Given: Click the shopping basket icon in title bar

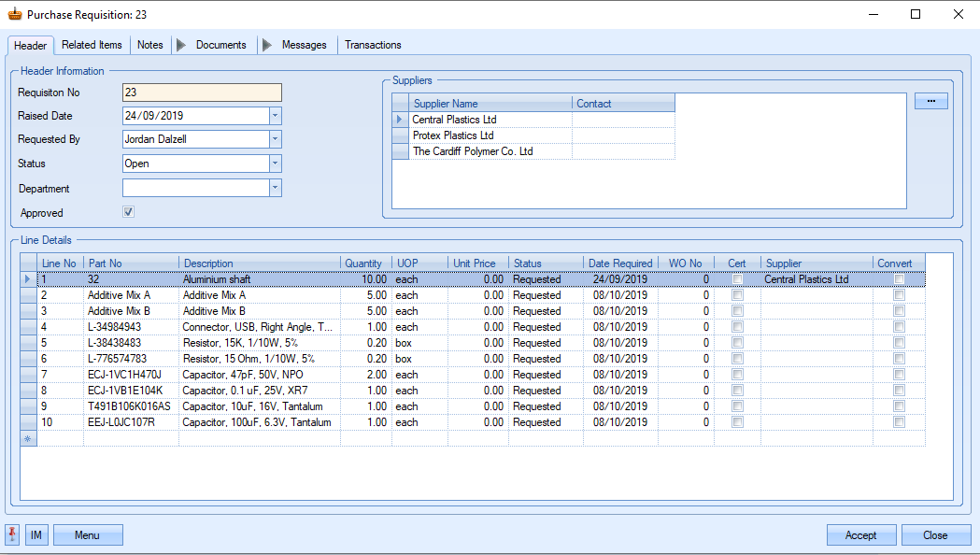Looking at the screenshot, I should [14, 14].
